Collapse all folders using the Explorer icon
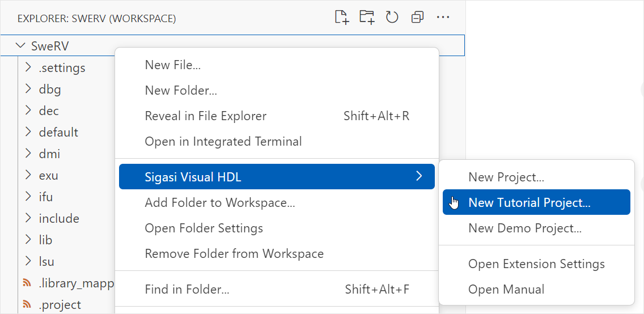The width and height of the screenshot is (644, 314). pyautogui.click(x=418, y=18)
